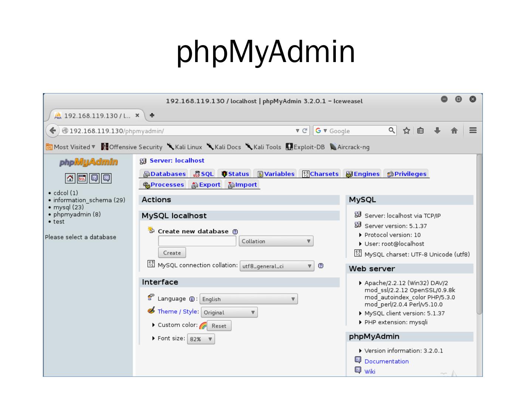The height and width of the screenshot is (399, 532).
Task: Click help icon beside connection collation
Action: click(x=321, y=266)
